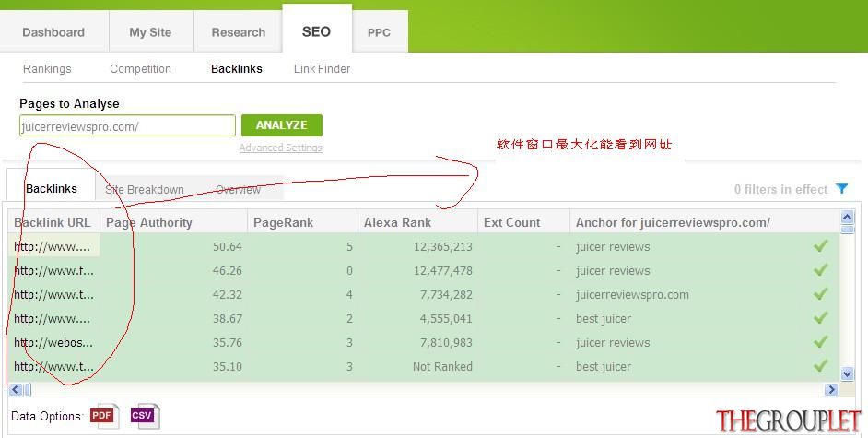Click Alexa Rank 4,555,041 cell
This screenshot has width=868, height=438.
coord(446,318)
